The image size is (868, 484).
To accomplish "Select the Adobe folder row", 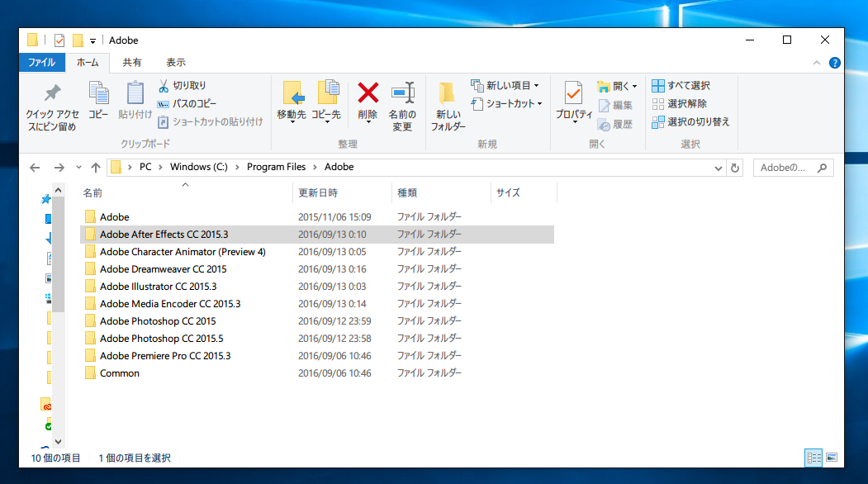I will pos(317,217).
